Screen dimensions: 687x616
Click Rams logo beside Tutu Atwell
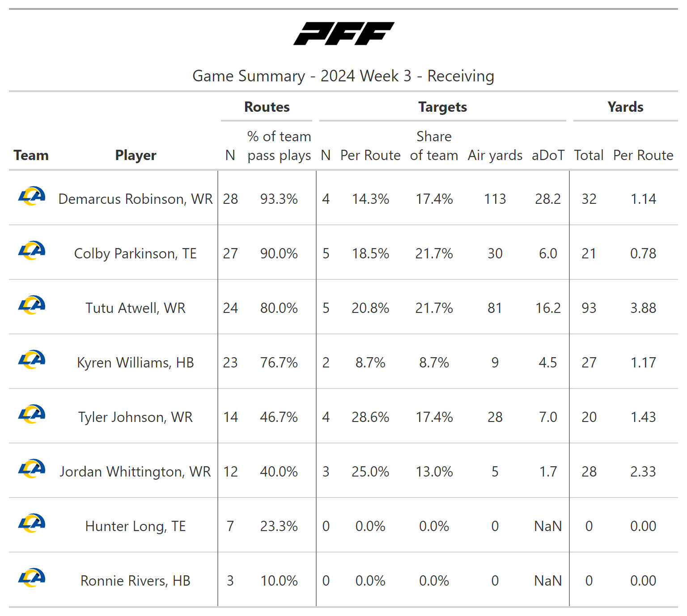(32, 305)
